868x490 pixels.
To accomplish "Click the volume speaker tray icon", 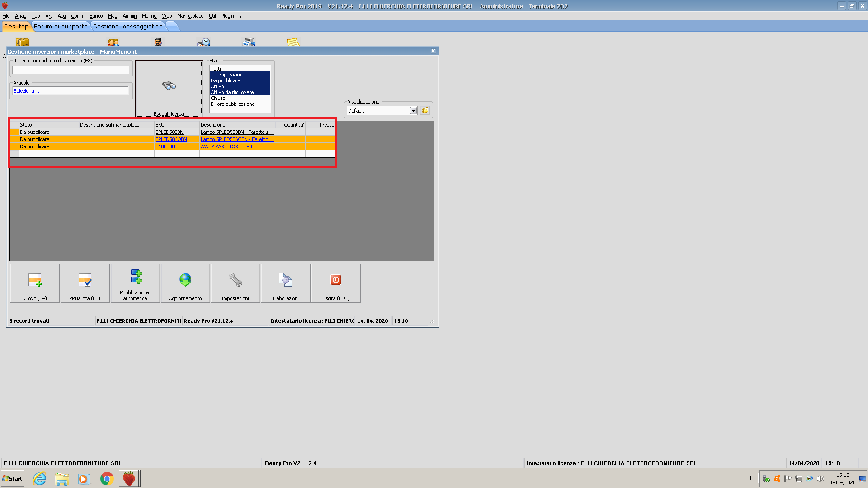I will click(820, 479).
